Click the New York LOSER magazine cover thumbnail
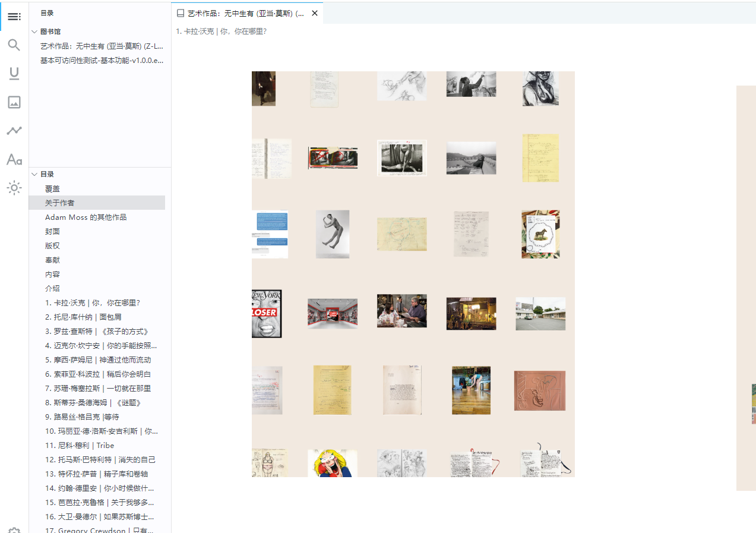This screenshot has height=533, width=756. [x=267, y=314]
